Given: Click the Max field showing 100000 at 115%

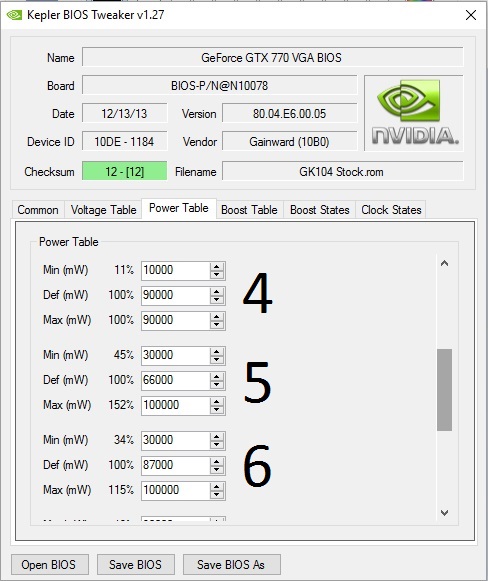Looking at the screenshot, I should point(176,490).
